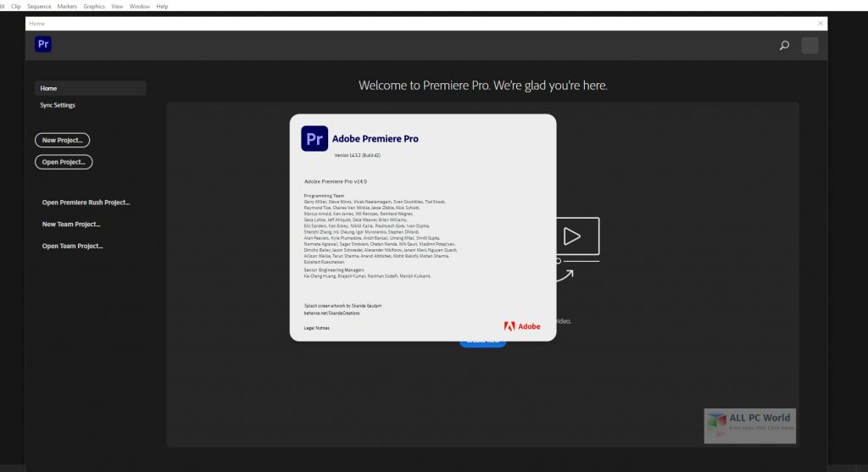The image size is (868, 472).
Task: Expand the Window menu
Action: tap(140, 6)
